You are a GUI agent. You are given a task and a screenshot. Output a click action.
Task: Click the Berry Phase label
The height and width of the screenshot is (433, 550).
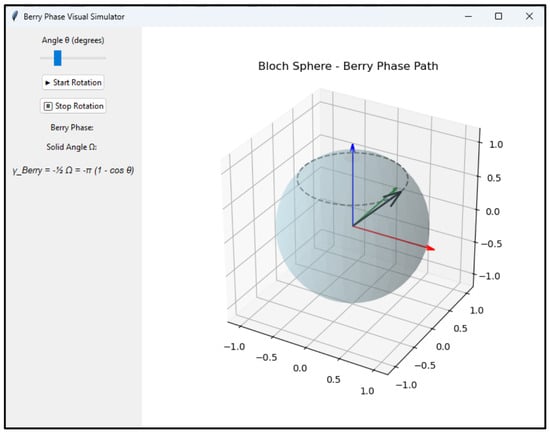tap(72, 127)
